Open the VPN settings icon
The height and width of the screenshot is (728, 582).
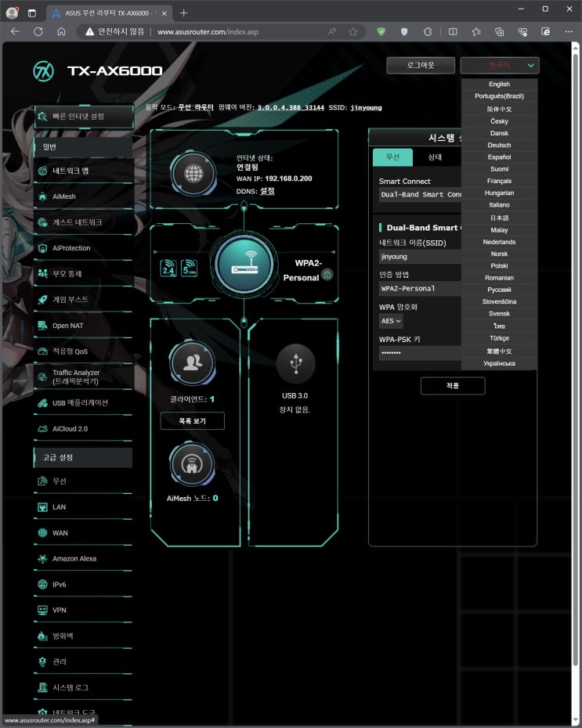pos(43,610)
